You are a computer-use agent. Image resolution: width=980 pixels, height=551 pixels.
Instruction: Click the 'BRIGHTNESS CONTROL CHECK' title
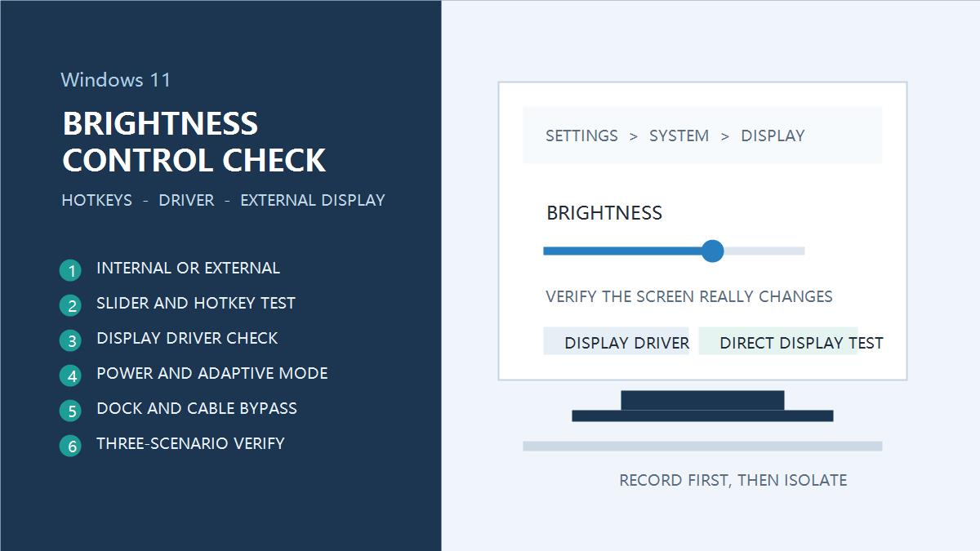click(x=194, y=141)
